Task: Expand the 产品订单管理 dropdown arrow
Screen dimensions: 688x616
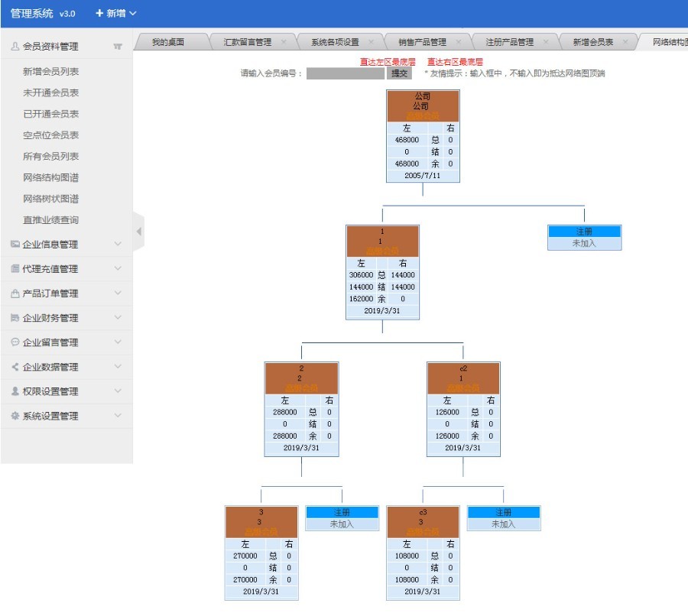Action: [x=118, y=293]
